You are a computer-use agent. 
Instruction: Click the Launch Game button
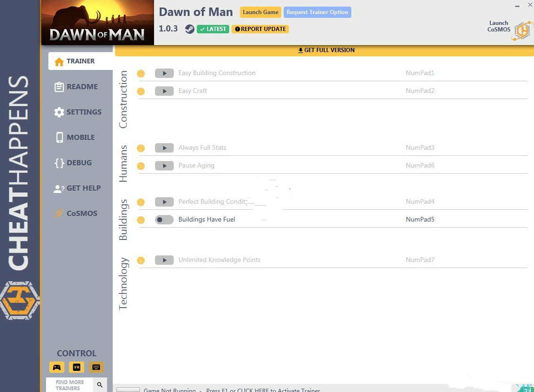click(261, 12)
